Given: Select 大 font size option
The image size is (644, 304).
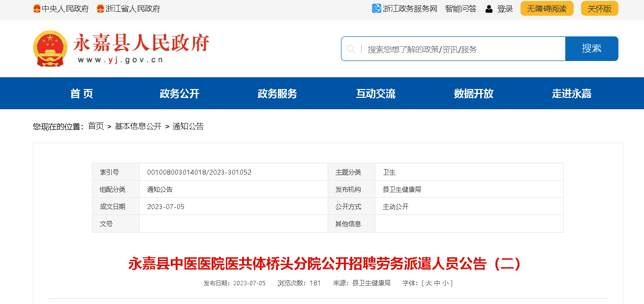Looking at the screenshot, I should pyautogui.click(x=429, y=283).
